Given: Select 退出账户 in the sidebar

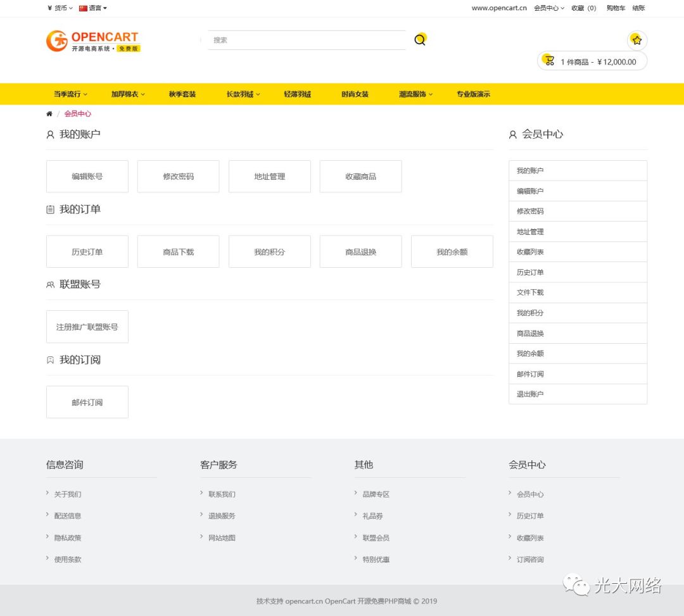Looking at the screenshot, I should (578, 394).
